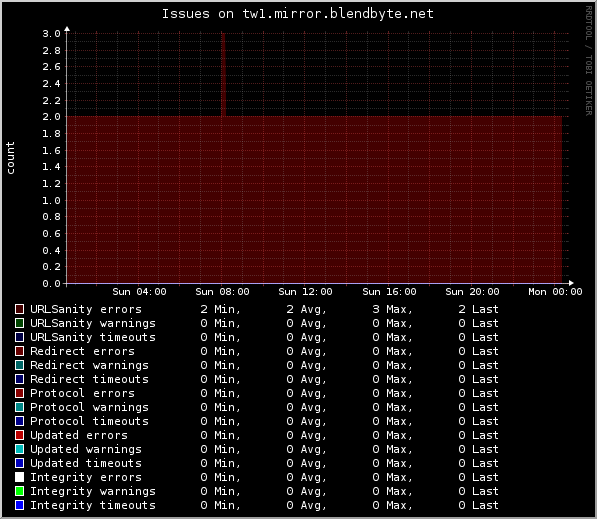597x519 pixels.
Task: Click the Redirect timeouts legend label
Action: [89, 379]
